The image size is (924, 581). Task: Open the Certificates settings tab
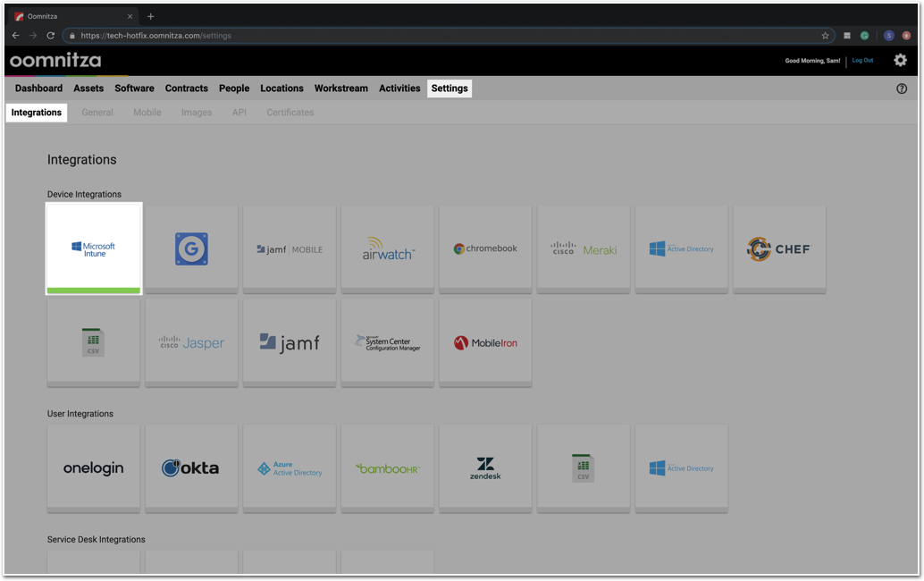[x=290, y=113]
